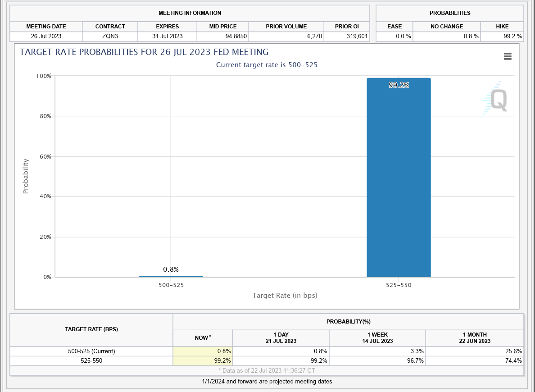
Task: Click the highlighted 99.2% NOW cell
Action: 203,360
